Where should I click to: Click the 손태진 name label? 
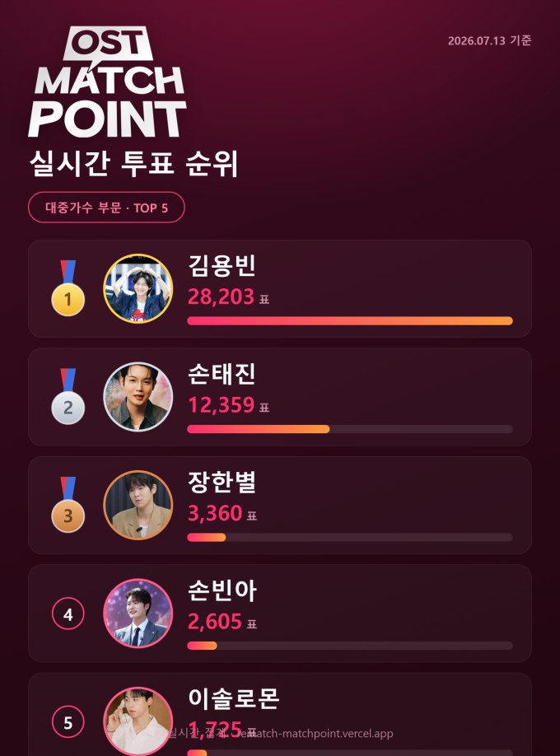pyautogui.click(x=222, y=374)
